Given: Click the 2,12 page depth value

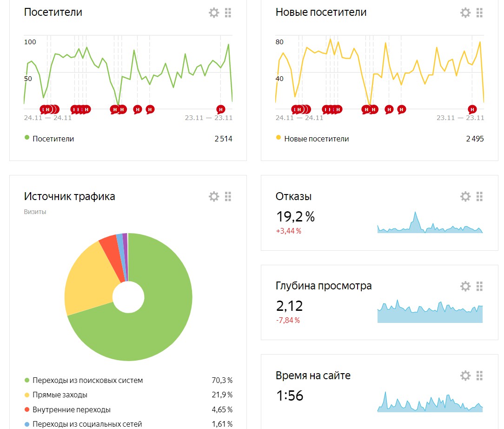Looking at the screenshot, I should click(289, 306).
